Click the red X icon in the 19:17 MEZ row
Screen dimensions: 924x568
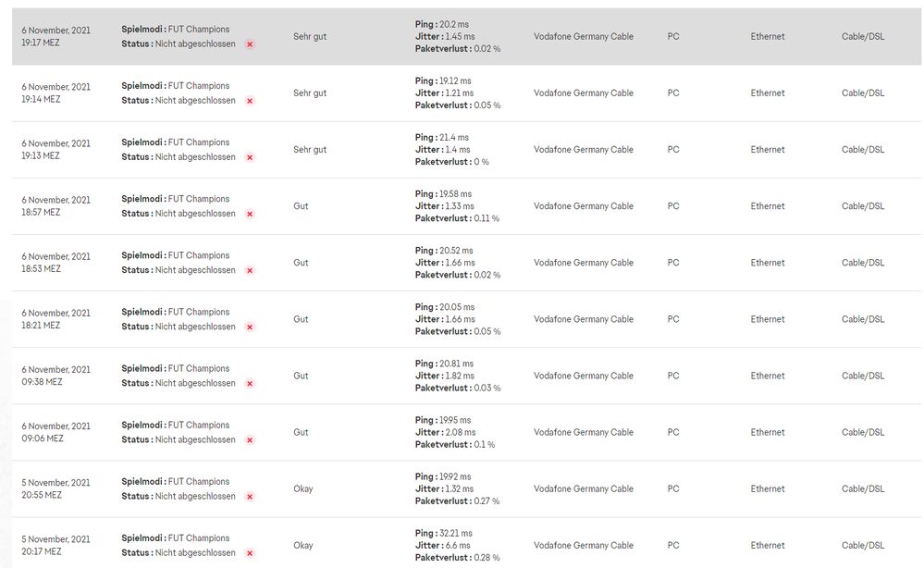250,44
